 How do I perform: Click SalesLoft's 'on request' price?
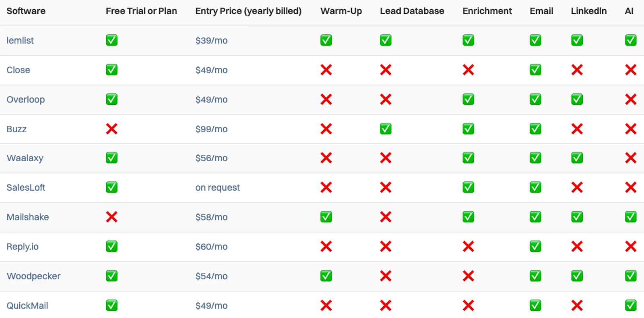tap(217, 187)
